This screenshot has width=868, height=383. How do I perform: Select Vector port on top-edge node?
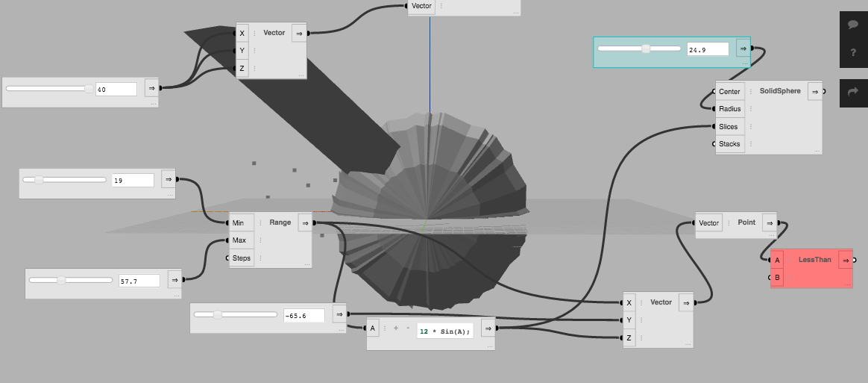click(421, 6)
